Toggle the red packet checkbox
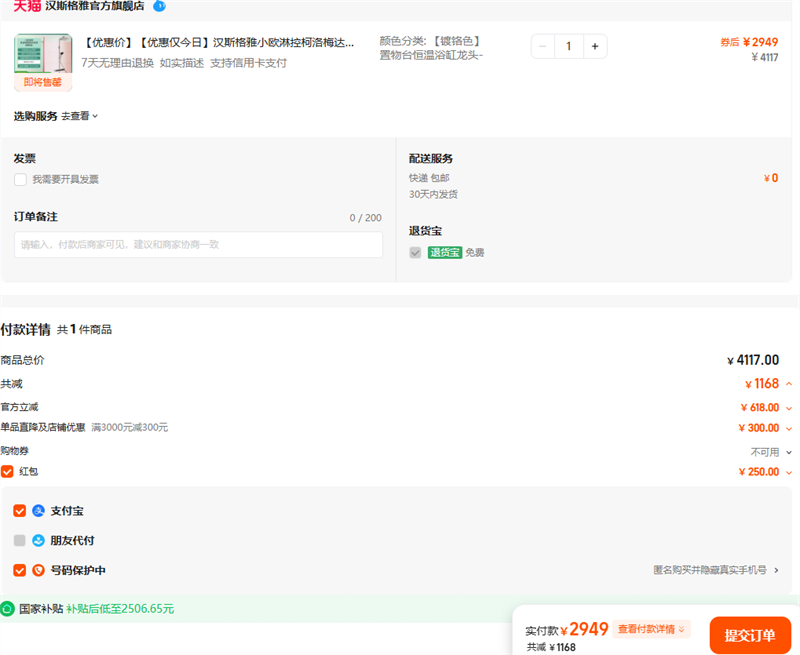Viewport: 800px width, 655px height. pos(8,471)
